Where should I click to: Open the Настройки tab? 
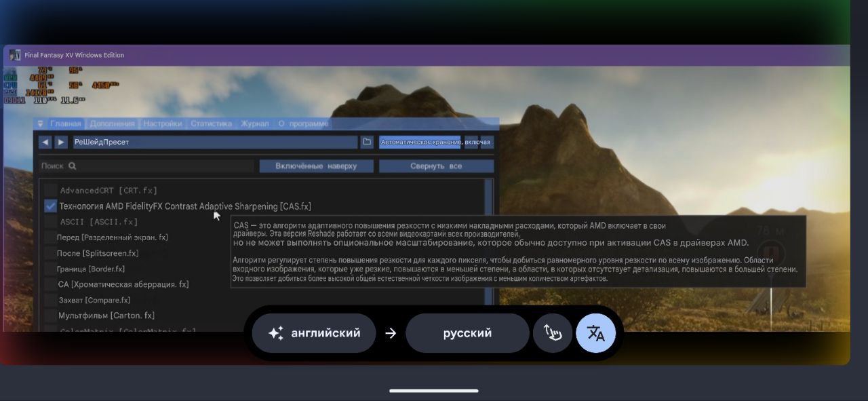(163, 123)
